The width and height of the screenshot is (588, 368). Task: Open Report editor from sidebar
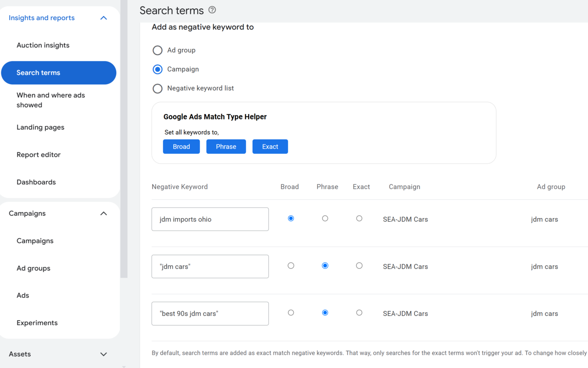tap(39, 155)
